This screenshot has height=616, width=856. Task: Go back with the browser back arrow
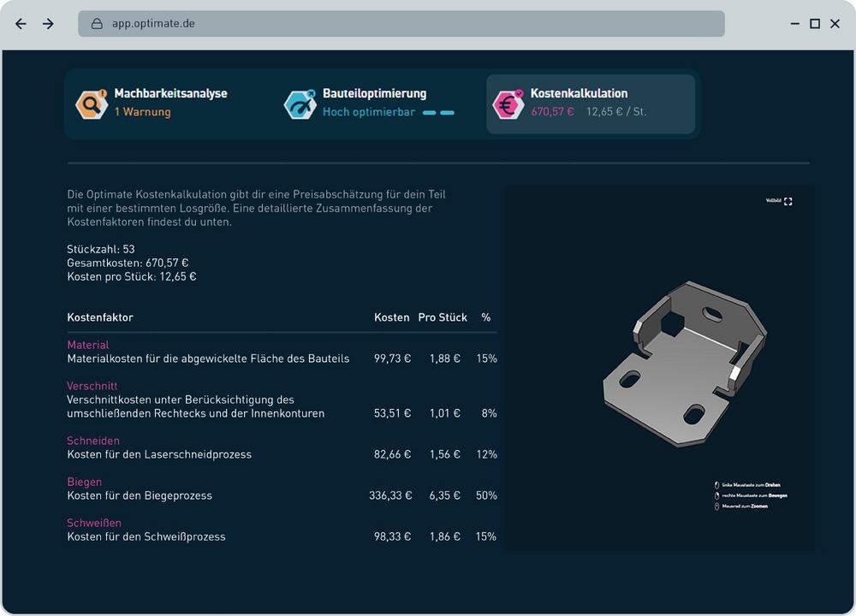[x=21, y=24]
